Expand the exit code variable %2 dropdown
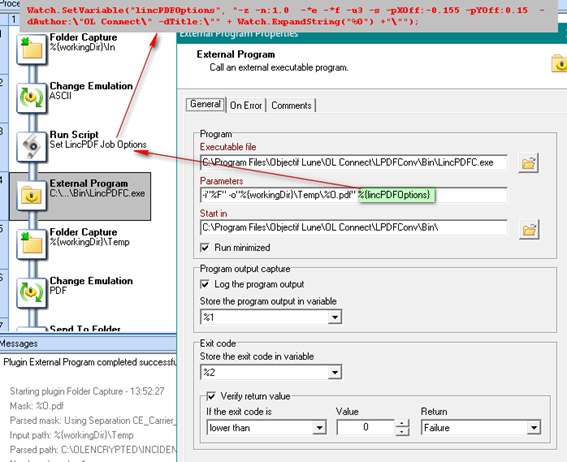Viewport: 567px width, 462px height. (335, 372)
